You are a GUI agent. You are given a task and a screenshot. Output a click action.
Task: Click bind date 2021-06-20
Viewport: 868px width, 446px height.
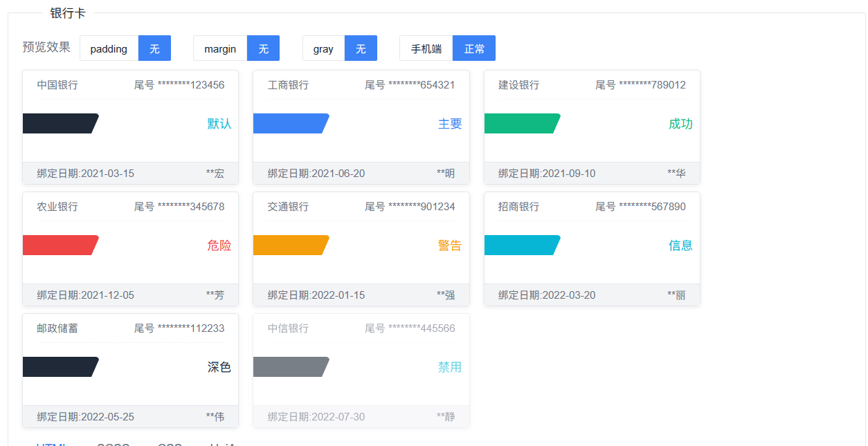pos(316,174)
